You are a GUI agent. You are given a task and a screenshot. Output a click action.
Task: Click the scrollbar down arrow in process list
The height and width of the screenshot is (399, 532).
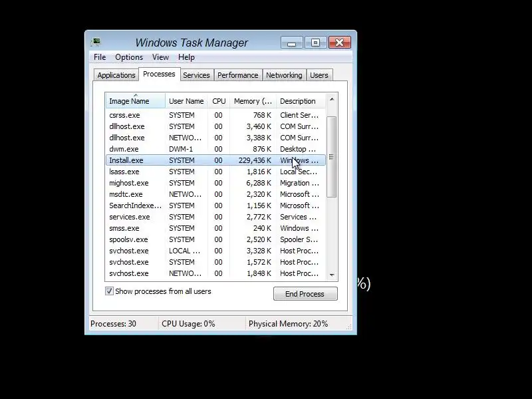pos(332,275)
